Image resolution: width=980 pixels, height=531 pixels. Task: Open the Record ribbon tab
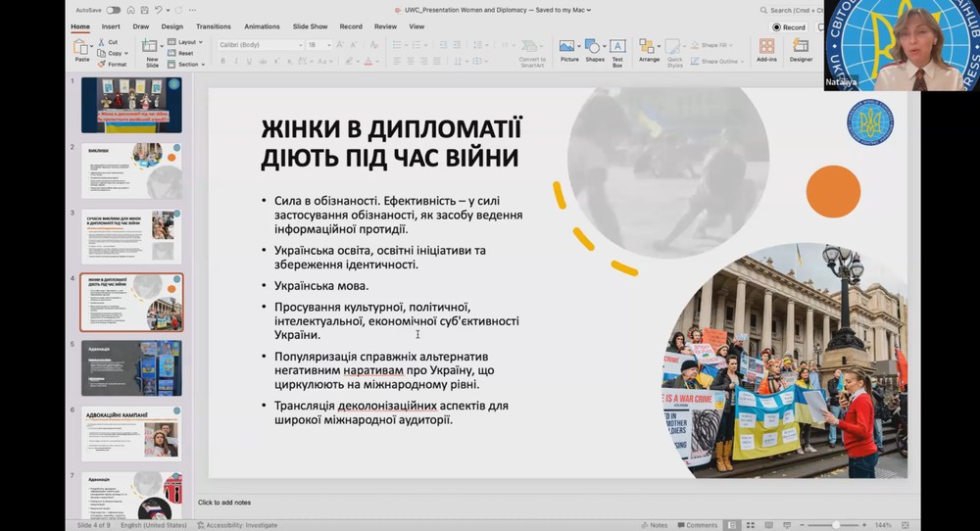351,26
